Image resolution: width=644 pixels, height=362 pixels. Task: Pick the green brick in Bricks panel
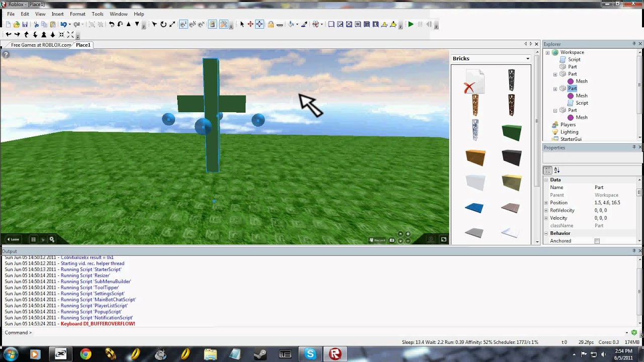point(512,132)
